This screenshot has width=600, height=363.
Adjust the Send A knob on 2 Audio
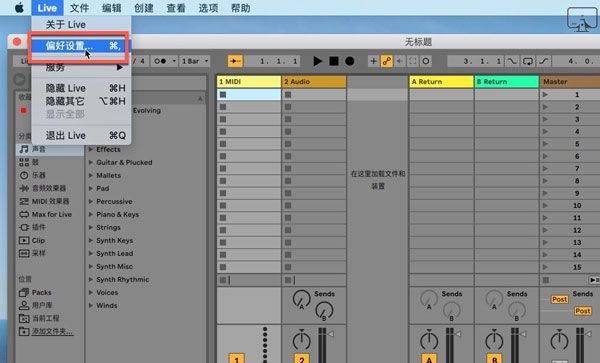pos(302,299)
